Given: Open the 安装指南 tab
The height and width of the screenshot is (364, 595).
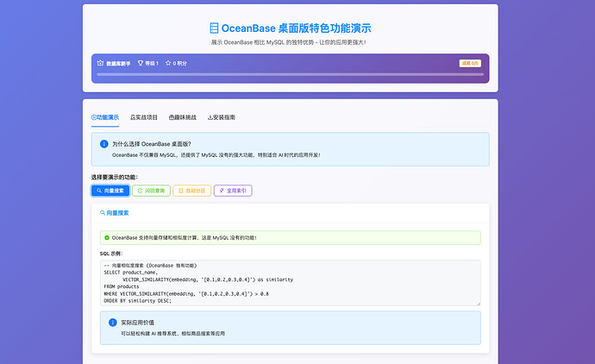Looking at the screenshot, I should coord(222,117).
